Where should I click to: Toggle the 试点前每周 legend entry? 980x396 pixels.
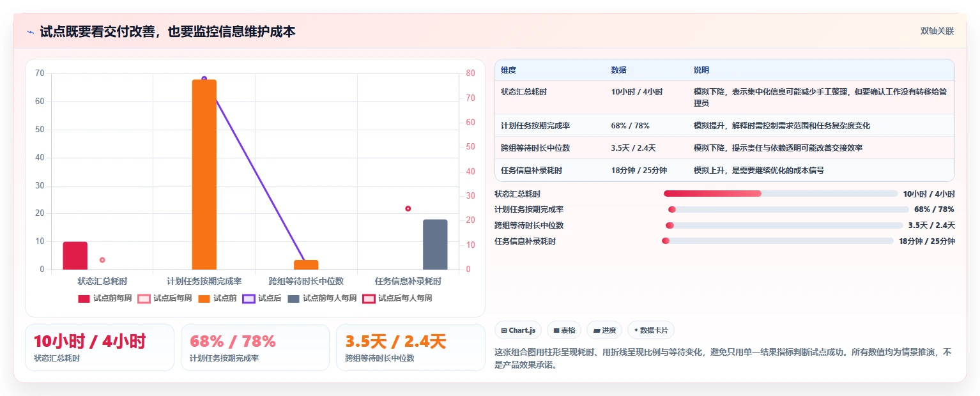tap(105, 298)
